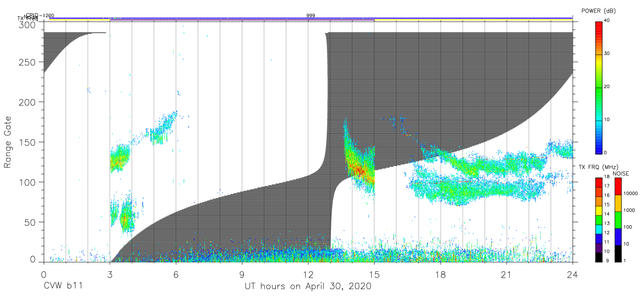The height and width of the screenshot is (297, 644).
Task: Click the 250 tick on Range Gate axis
Action: [x=27, y=62]
